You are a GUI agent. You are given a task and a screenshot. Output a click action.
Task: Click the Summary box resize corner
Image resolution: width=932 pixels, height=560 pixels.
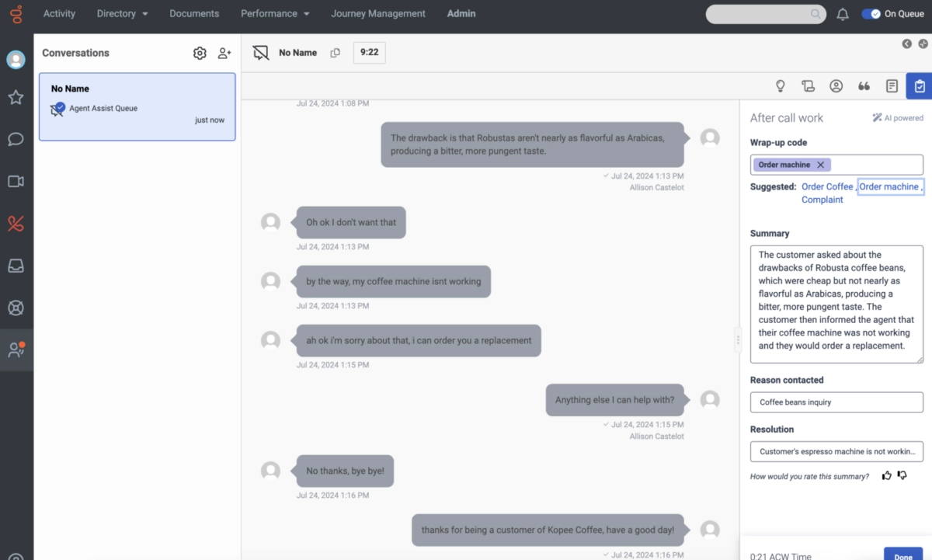tap(919, 358)
